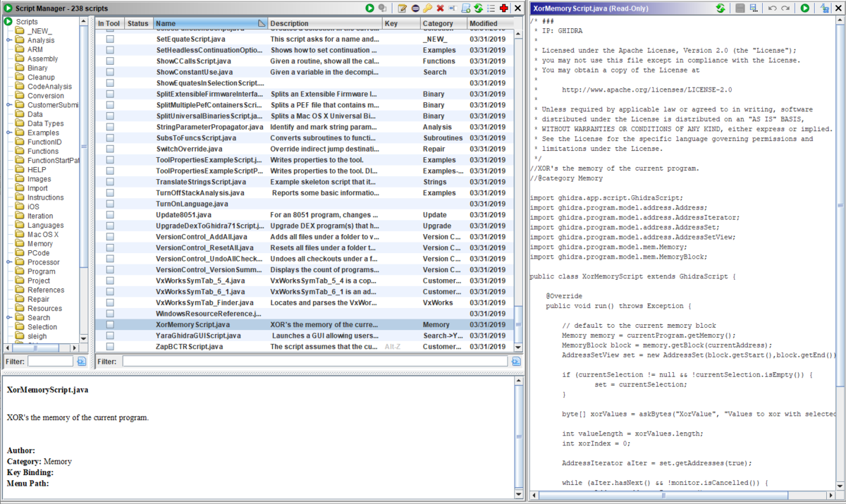Image resolution: width=846 pixels, height=504 pixels.
Task: Open the font selection icon in editor
Action: 824,8
